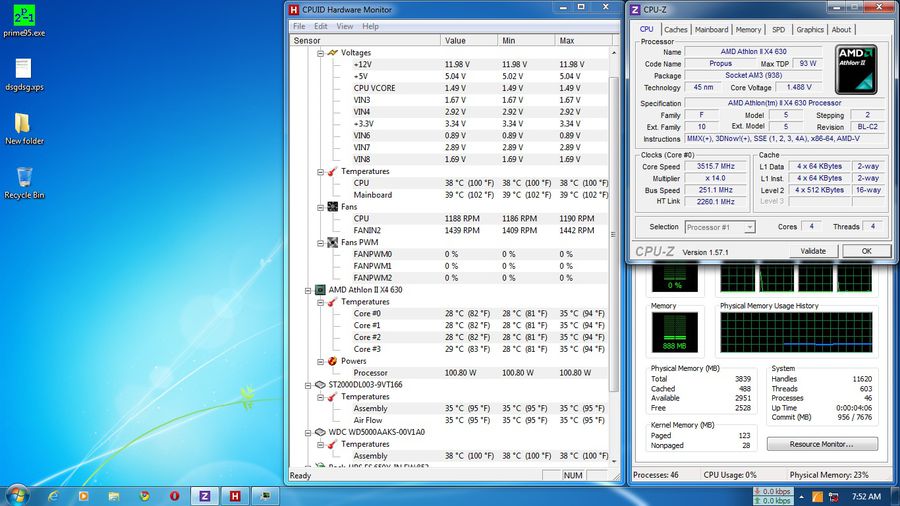The width and height of the screenshot is (900, 506).
Task: Collapse the Fans tree node
Action: [320, 207]
